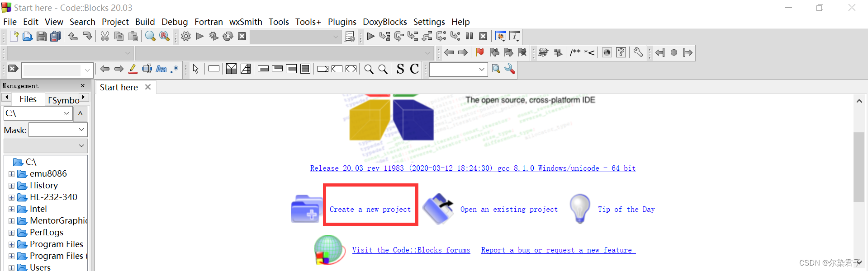The height and width of the screenshot is (271, 868).
Task: Click the Replace magnifier icon with red R
Action: tap(165, 36)
